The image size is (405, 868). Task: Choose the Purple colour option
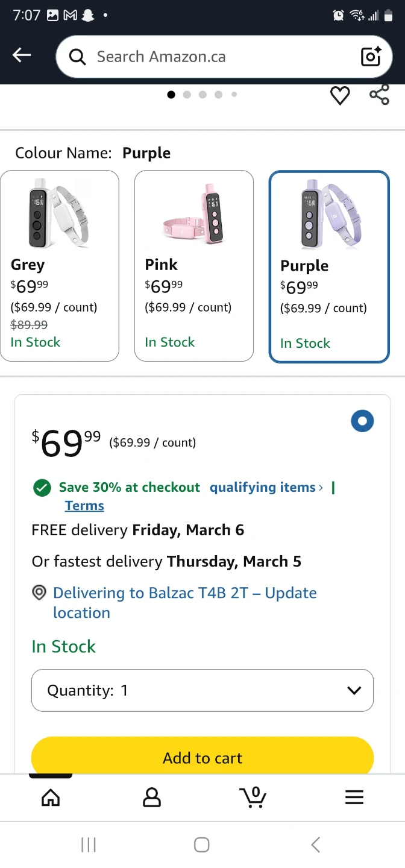328,267
